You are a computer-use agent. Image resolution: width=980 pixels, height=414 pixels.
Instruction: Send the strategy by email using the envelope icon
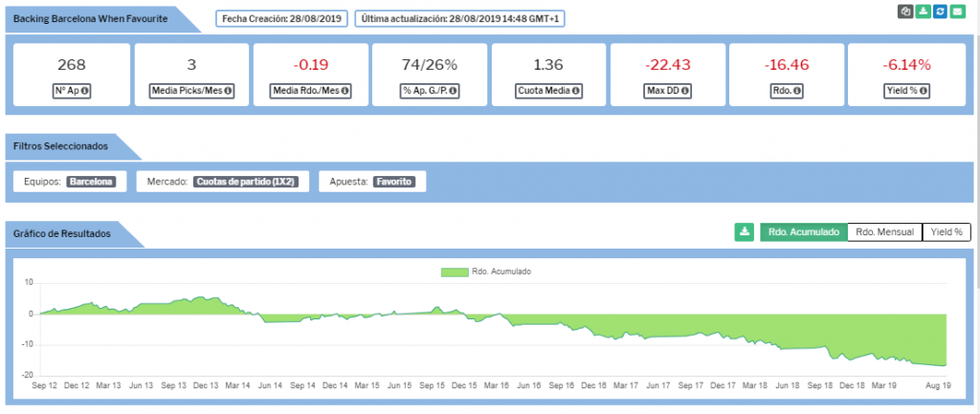[957, 11]
